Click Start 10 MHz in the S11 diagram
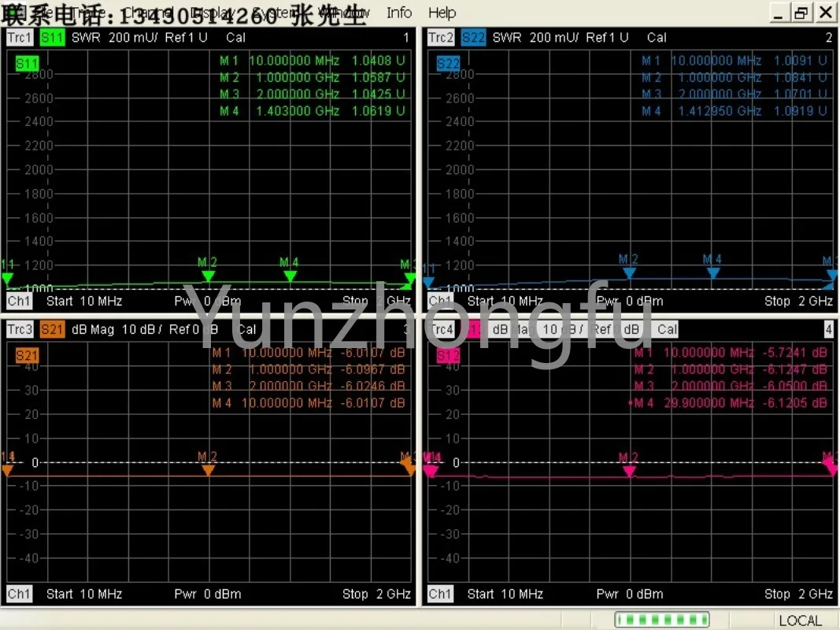This screenshot has height=630, width=840. point(84,301)
